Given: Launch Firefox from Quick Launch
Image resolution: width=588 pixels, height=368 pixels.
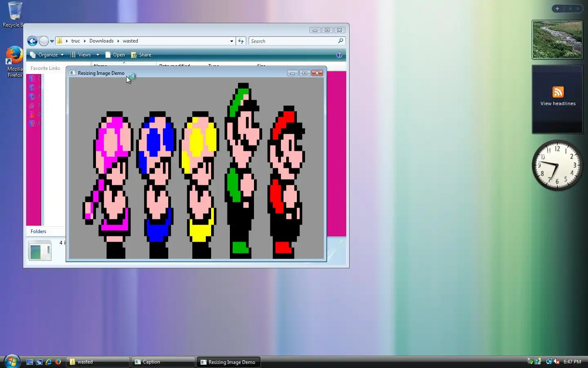Looking at the screenshot, I should [x=58, y=362].
